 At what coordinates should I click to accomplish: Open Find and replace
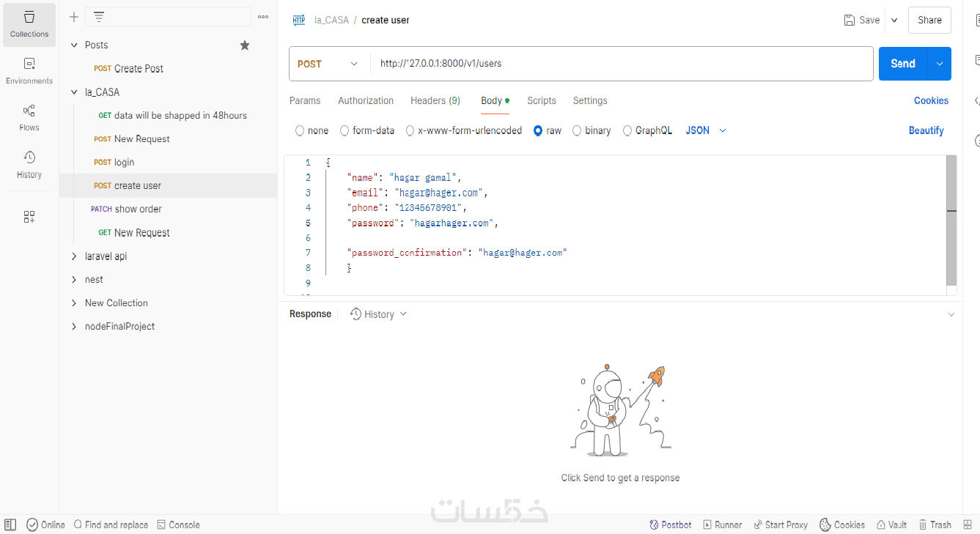coord(111,524)
